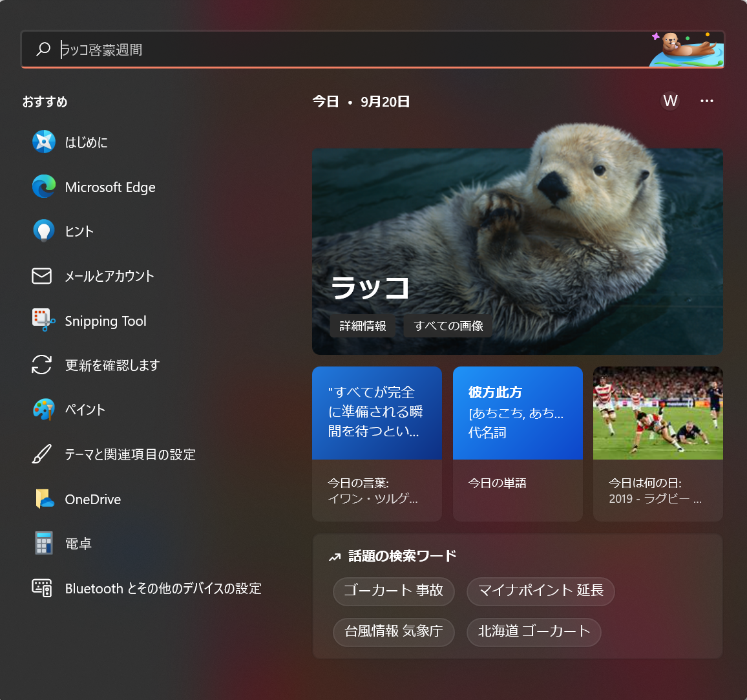Launch the 電卓 calculator icon

(x=44, y=543)
